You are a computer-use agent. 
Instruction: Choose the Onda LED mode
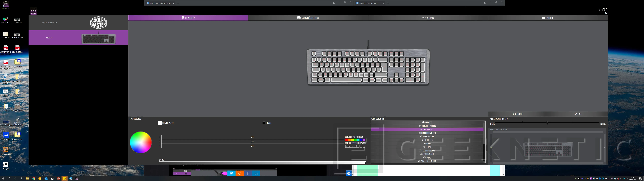click(427, 157)
